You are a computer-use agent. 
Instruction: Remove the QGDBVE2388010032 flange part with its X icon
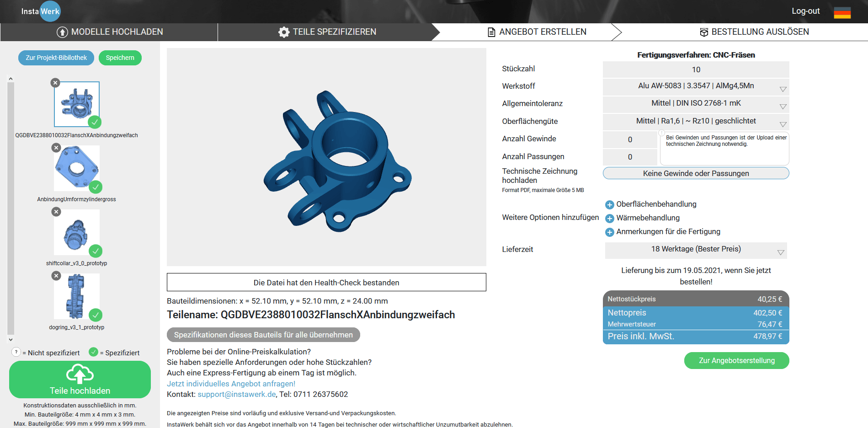coord(55,83)
